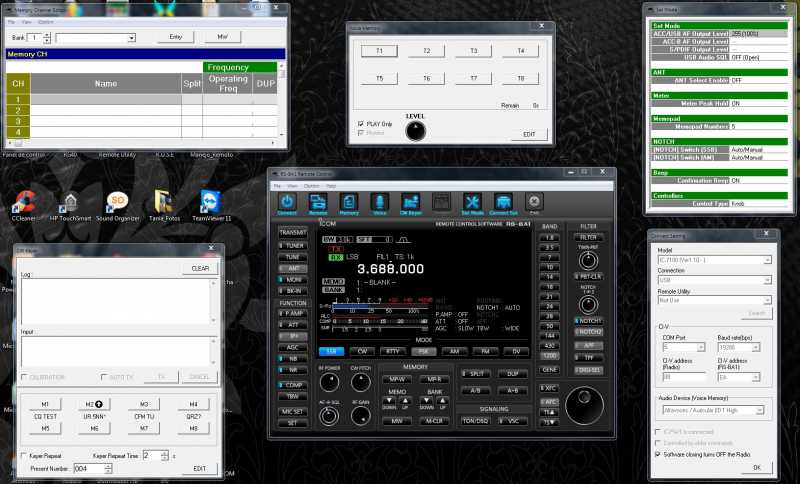This screenshot has width=800, height=484.
Task: Toggle NOTCH1 in the Filter section
Action: pyautogui.click(x=589, y=321)
